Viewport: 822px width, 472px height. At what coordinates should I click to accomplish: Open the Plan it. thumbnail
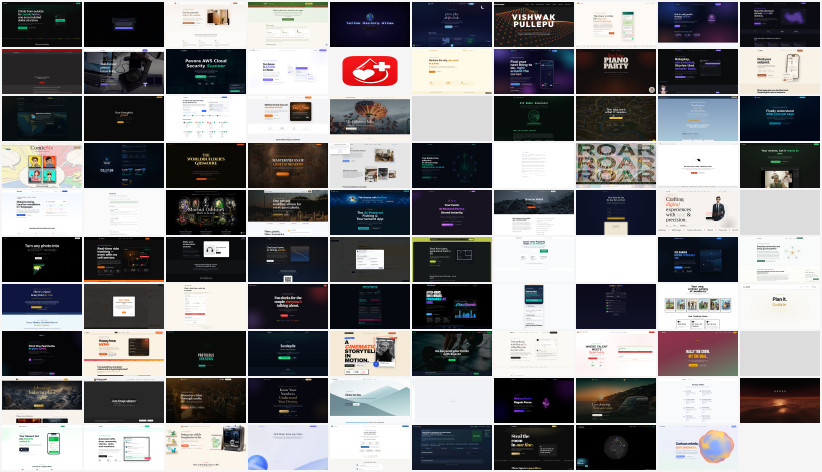tap(780, 306)
